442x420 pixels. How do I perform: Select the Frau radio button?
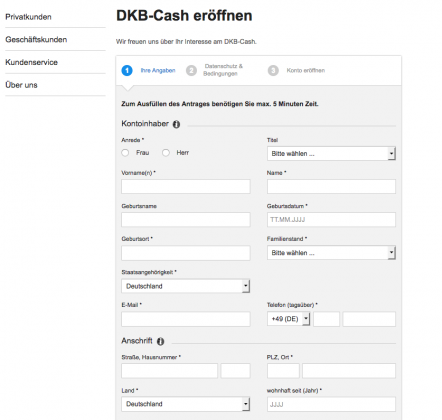tap(125, 153)
